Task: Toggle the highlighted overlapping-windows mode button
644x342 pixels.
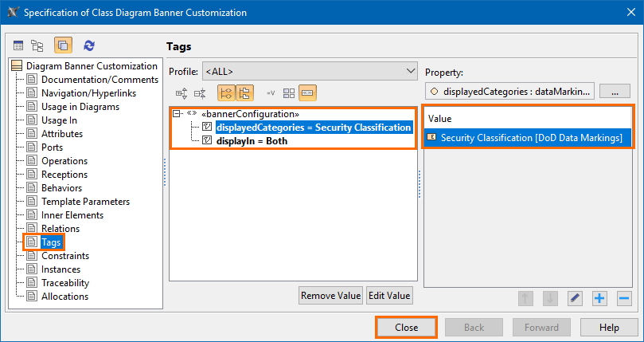Action: [63, 46]
